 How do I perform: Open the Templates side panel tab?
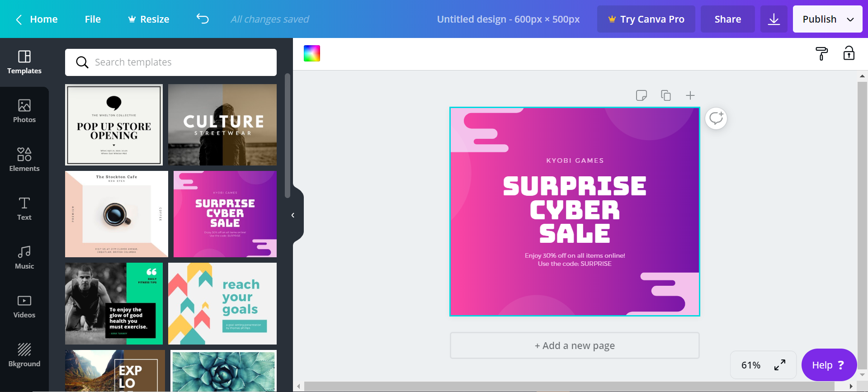[24, 62]
